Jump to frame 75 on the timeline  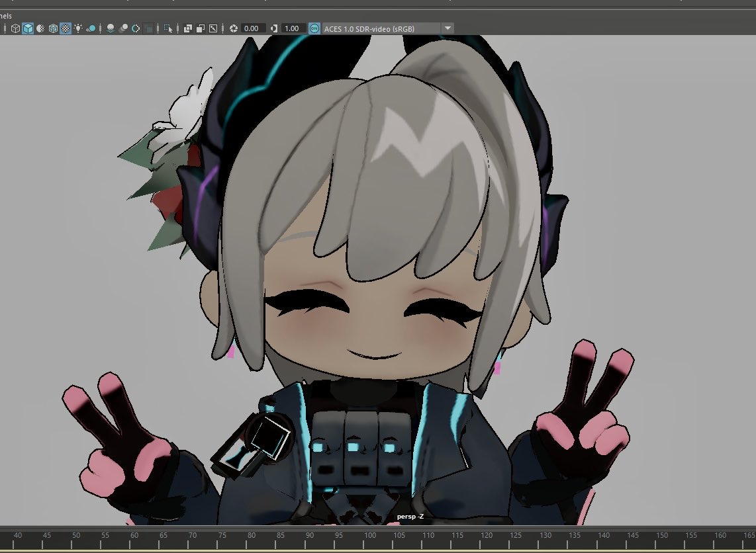[222, 535]
